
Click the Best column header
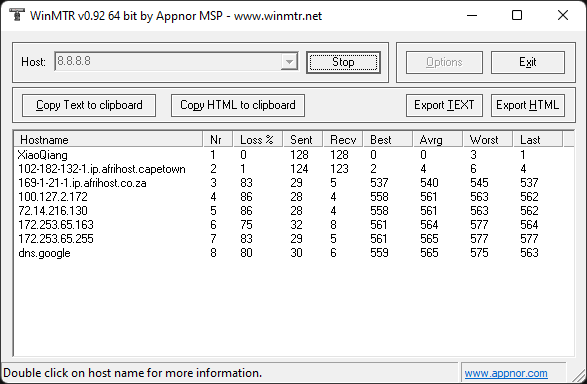click(387, 140)
